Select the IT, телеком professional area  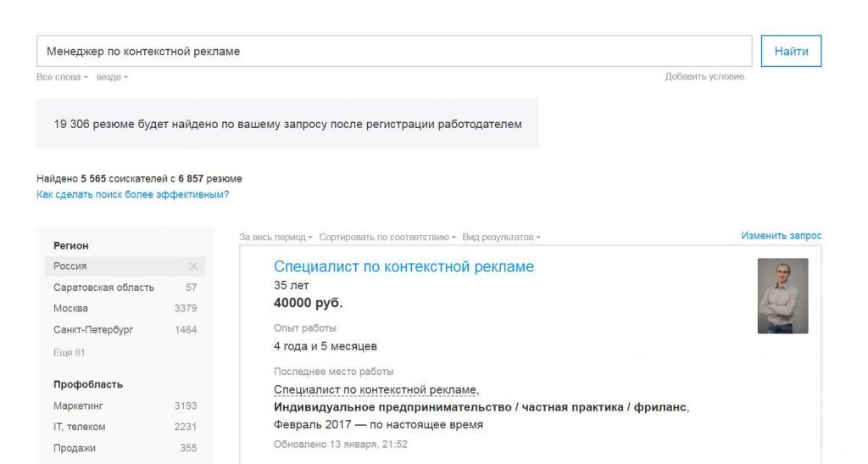(80, 428)
